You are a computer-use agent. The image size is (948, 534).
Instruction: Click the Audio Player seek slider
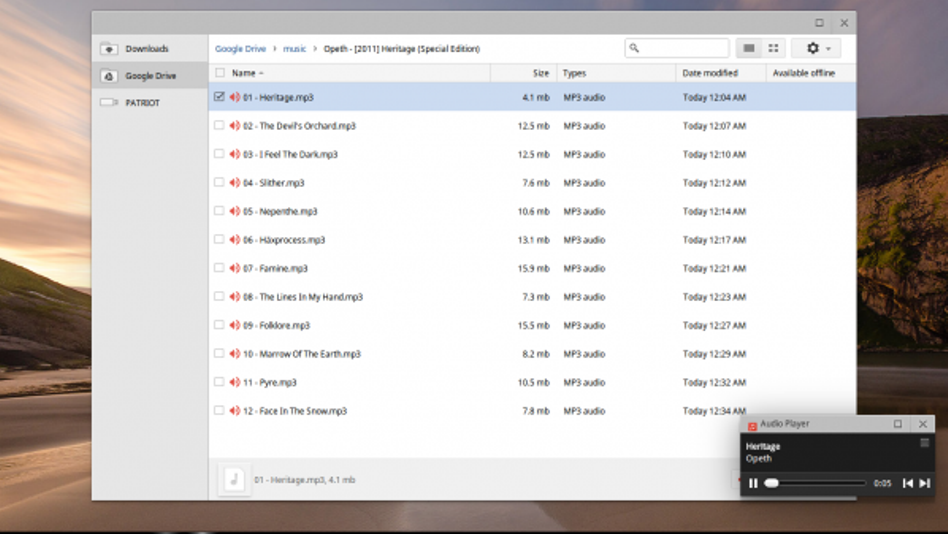(815, 483)
